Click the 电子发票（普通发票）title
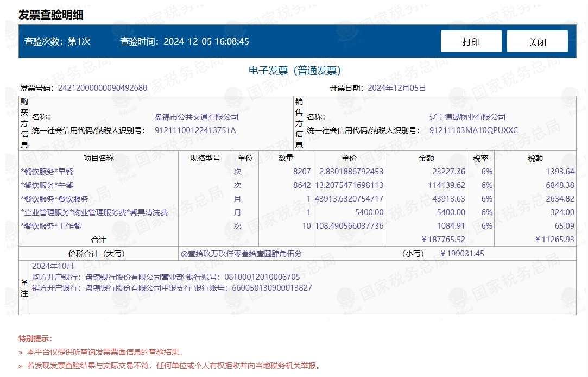 pos(295,70)
